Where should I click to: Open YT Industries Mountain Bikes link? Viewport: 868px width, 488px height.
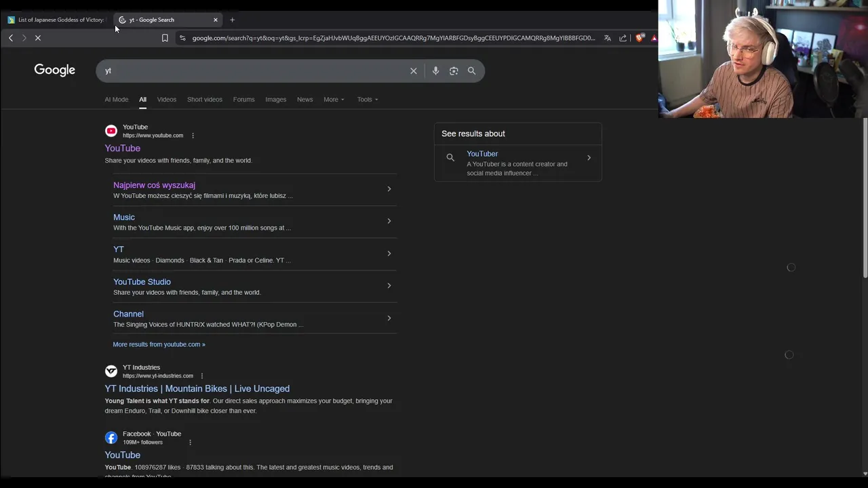click(197, 388)
